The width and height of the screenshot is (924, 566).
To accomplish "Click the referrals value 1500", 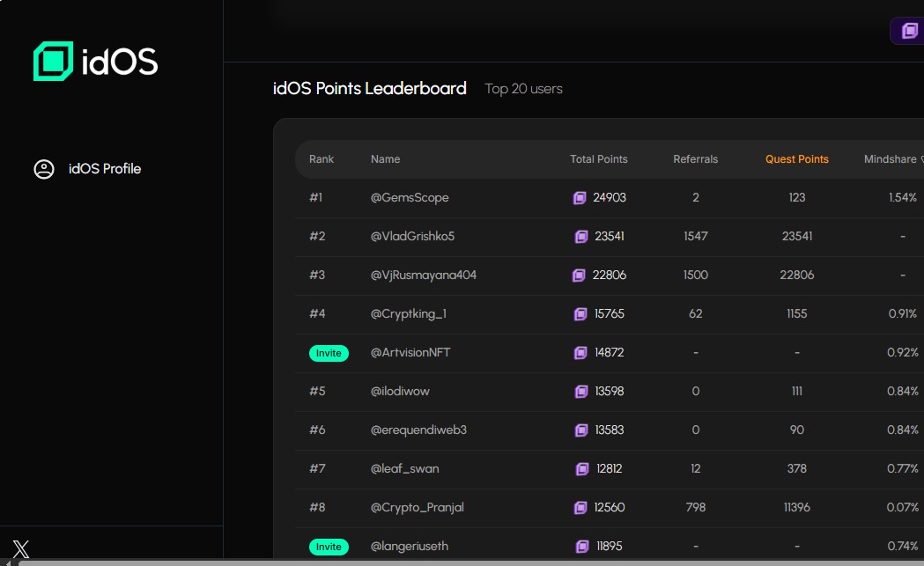I will pos(695,275).
